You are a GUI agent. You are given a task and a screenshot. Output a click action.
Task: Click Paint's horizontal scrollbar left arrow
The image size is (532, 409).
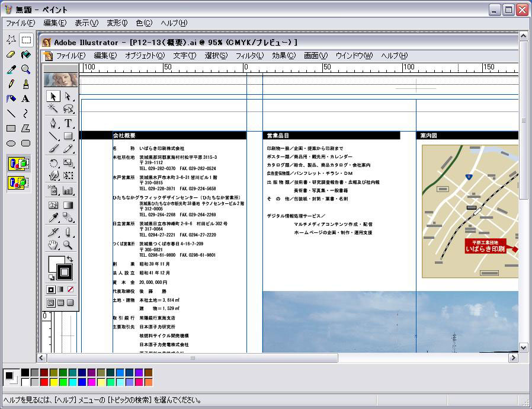(x=41, y=358)
